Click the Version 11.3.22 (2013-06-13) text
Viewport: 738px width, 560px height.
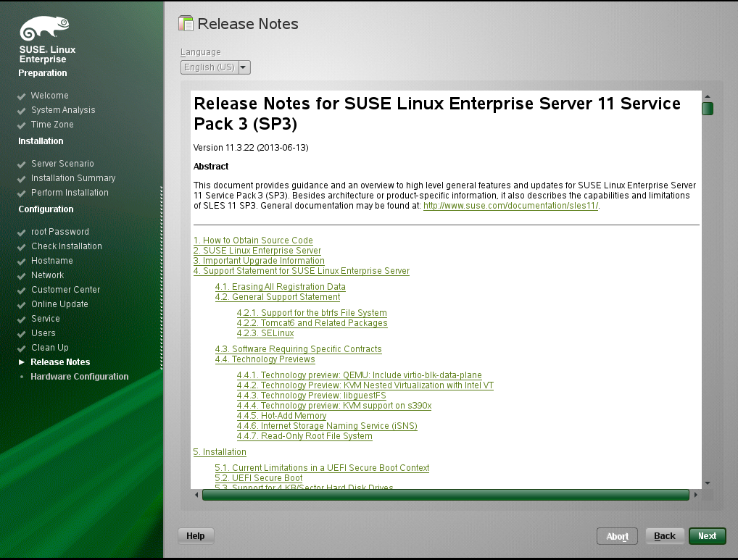251,148
